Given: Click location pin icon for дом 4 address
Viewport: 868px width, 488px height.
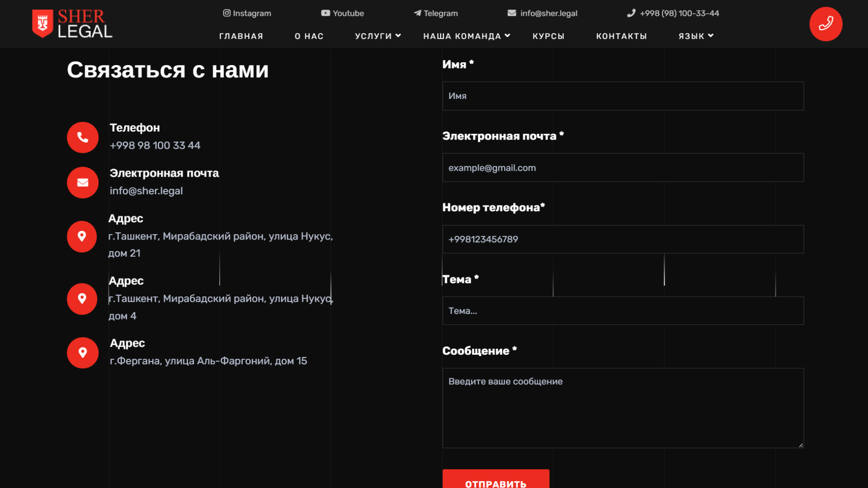Looking at the screenshot, I should coord(82,299).
